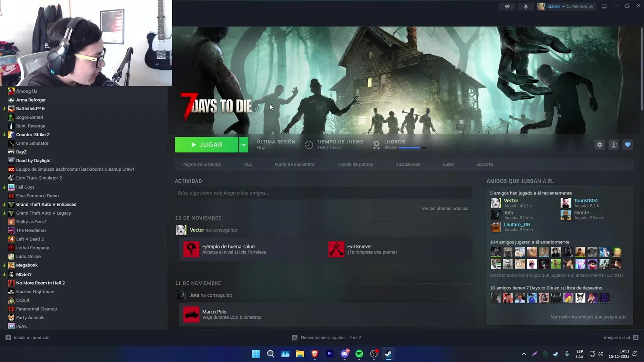Screen dimensions: 644x362
Task: Show all friends who played previously
Action: click(x=556, y=275)
